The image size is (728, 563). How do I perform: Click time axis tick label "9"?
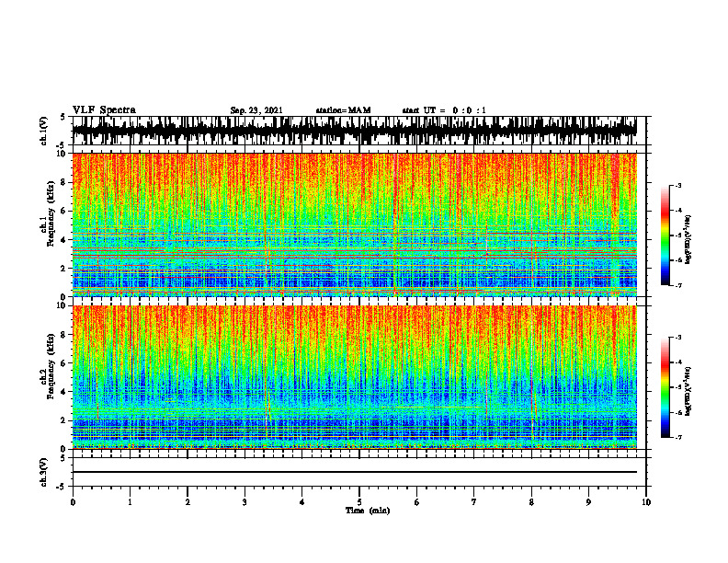[588, 502]
